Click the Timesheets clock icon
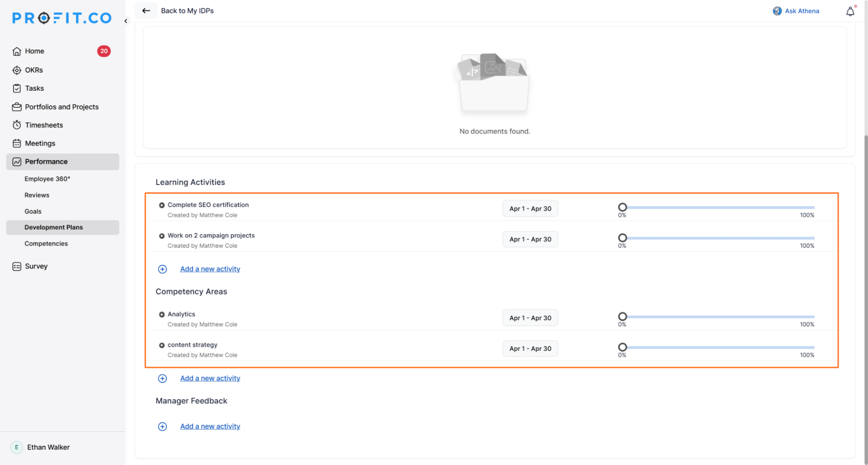Viewport: 868px width, 465px height. pos(17,125)
